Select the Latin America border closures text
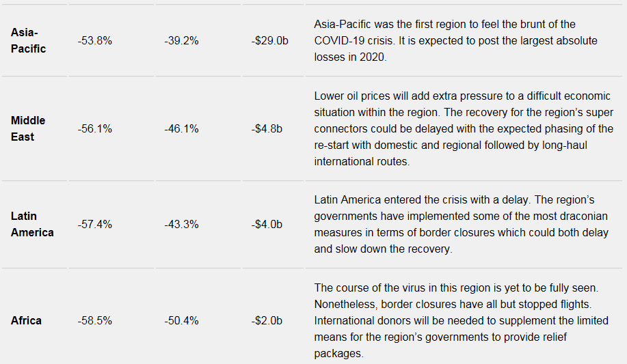Image resolution: width=627 pixels, height=364 pixels. click(x=461, y=224)
